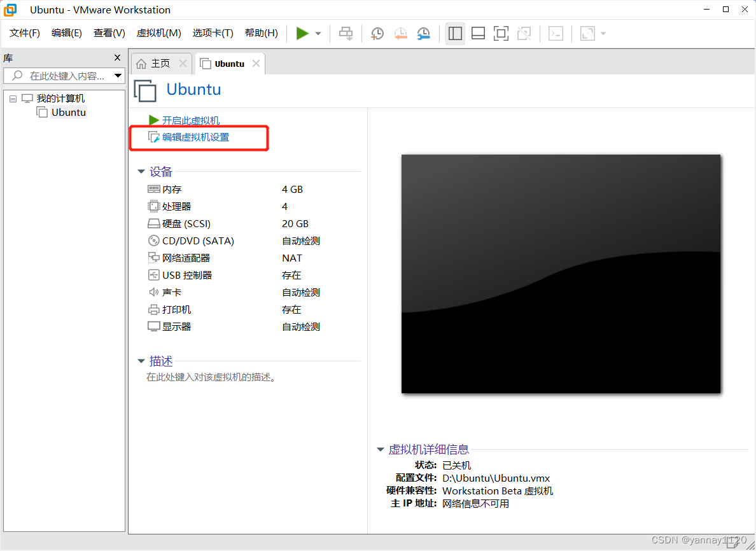Click the Workstation Beta 虚拟机 compatibility text
Viewport: 756px width, 551px height.
click(498, 491)
